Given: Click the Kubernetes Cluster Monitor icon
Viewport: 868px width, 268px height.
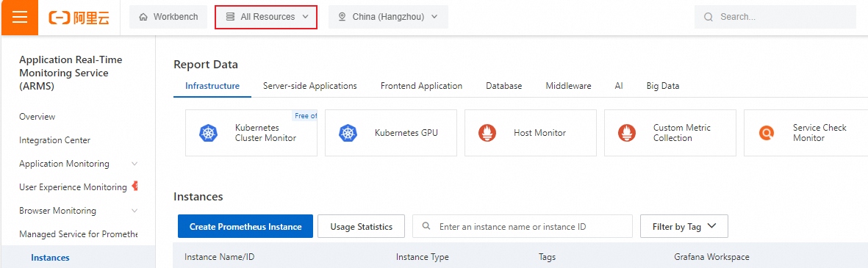Looking at the screenshot, I should point(207,133).
